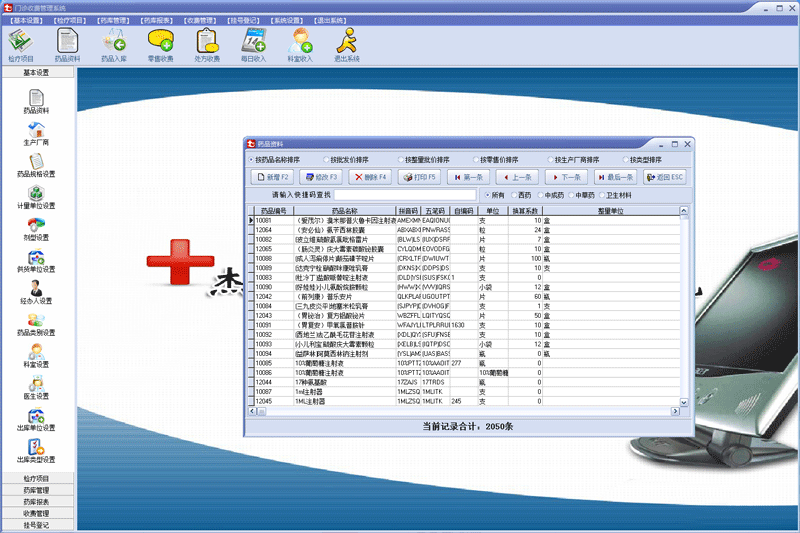Open the 【收费管理】 menu
The image size is (800, 533).
(x=200, y=20)
